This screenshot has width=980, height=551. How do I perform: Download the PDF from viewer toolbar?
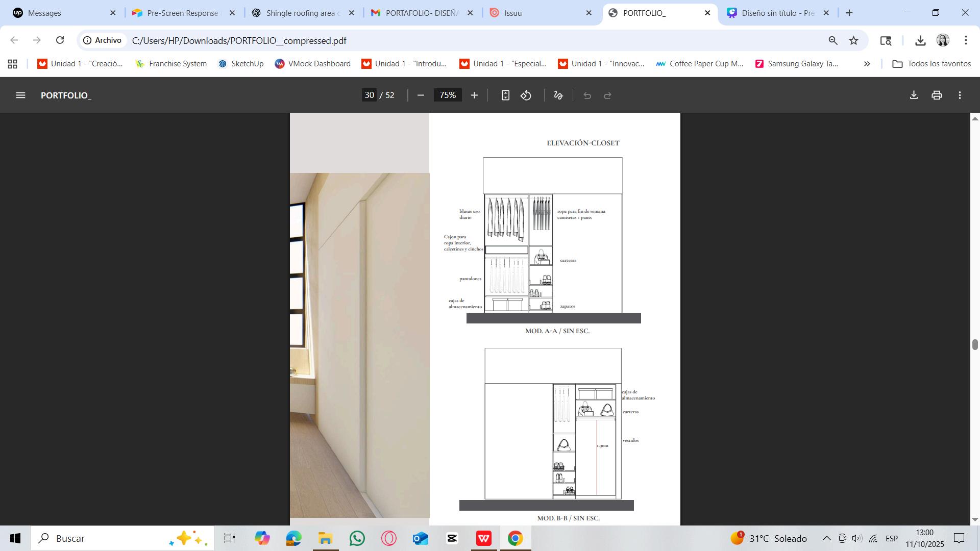click(914, 95)
